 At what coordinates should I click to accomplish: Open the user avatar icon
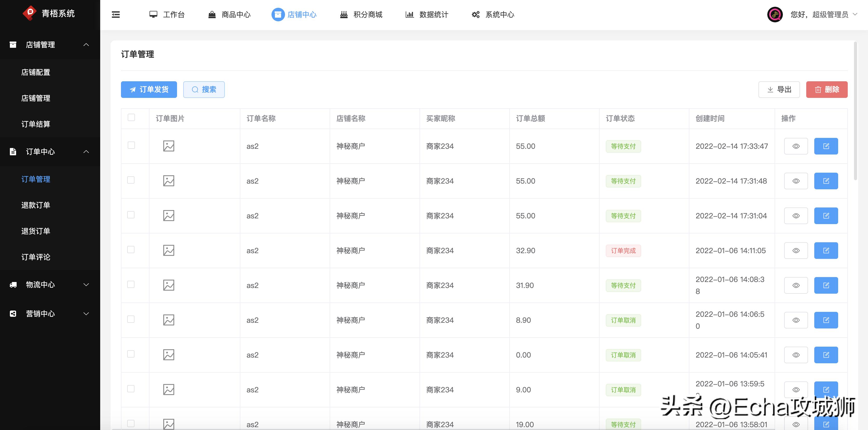pos(775,15)
